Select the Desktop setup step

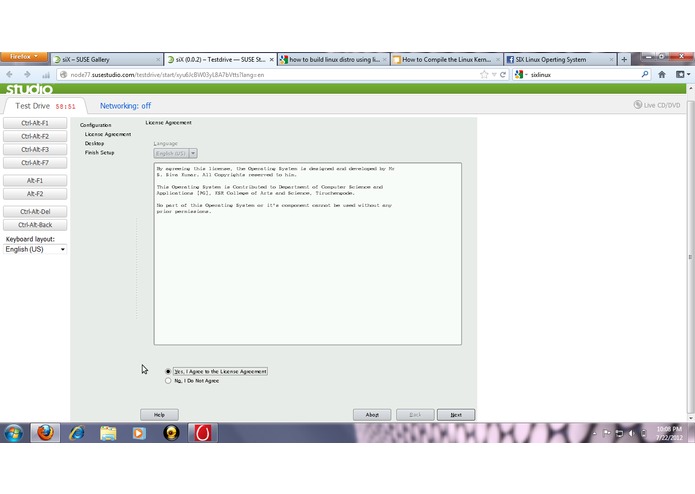click(x=94, y=144)
